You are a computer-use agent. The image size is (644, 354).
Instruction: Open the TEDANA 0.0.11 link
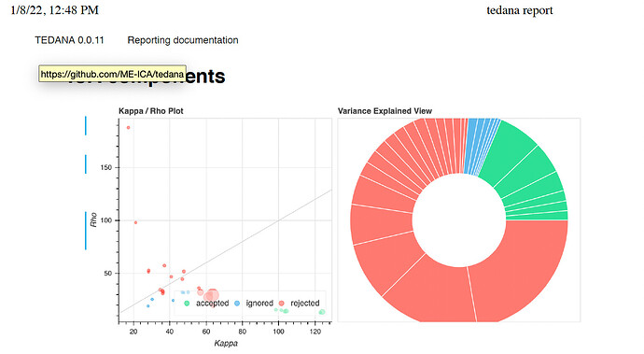(69, 40)
